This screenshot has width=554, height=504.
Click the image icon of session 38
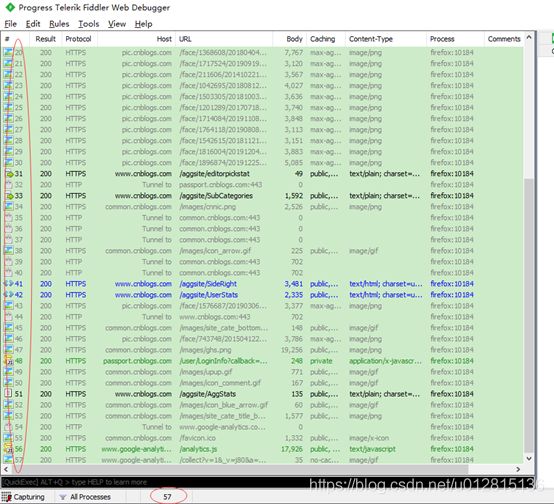[x=8, y=251]
